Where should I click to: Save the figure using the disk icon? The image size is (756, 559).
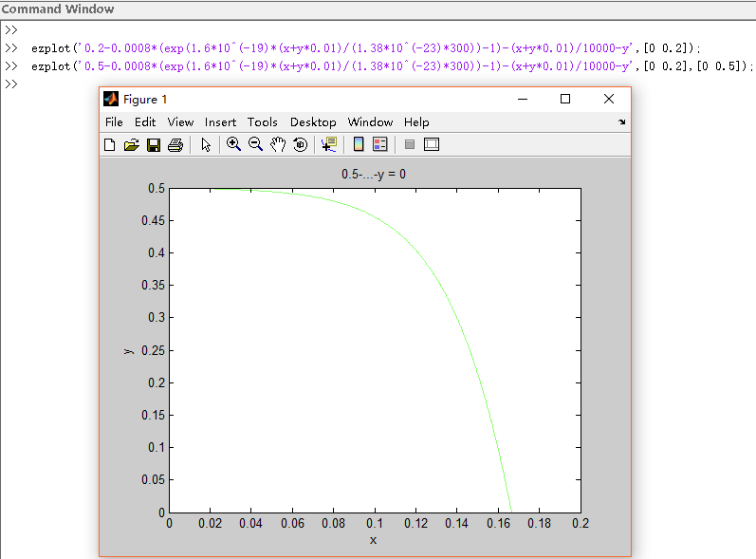coord(153,145)
